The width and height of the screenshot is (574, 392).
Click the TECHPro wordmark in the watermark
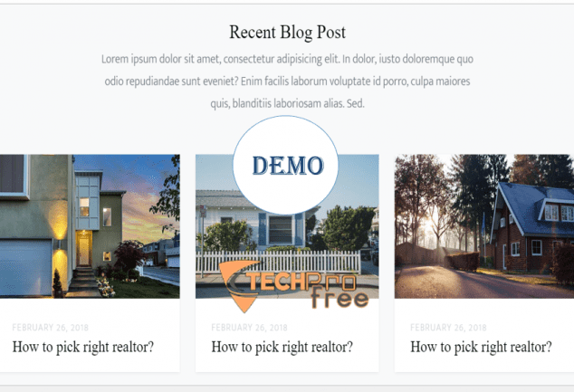click(301, 281)
